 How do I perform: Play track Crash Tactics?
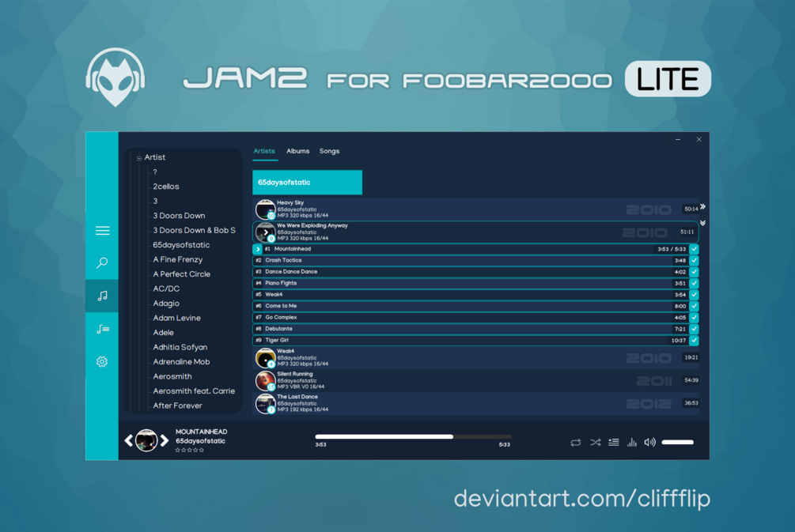[x=471, y=260]
